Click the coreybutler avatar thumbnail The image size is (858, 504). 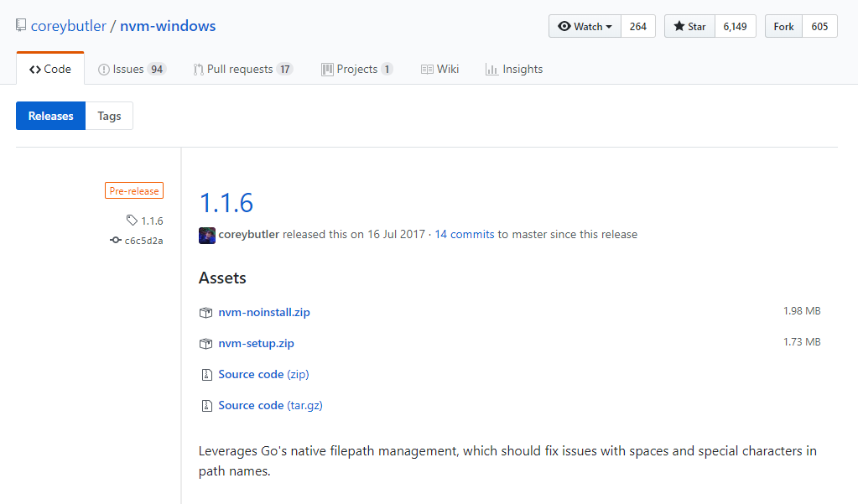(207, 235)
